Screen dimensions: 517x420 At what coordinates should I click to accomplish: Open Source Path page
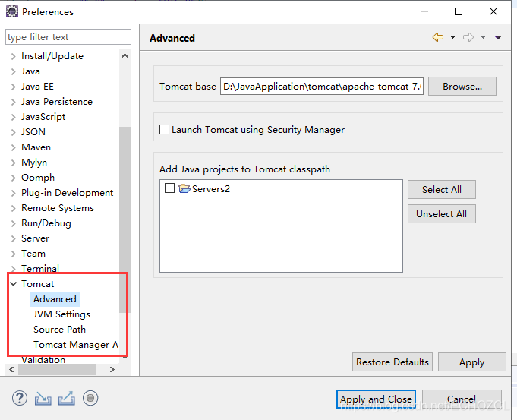tap(60, 330)
